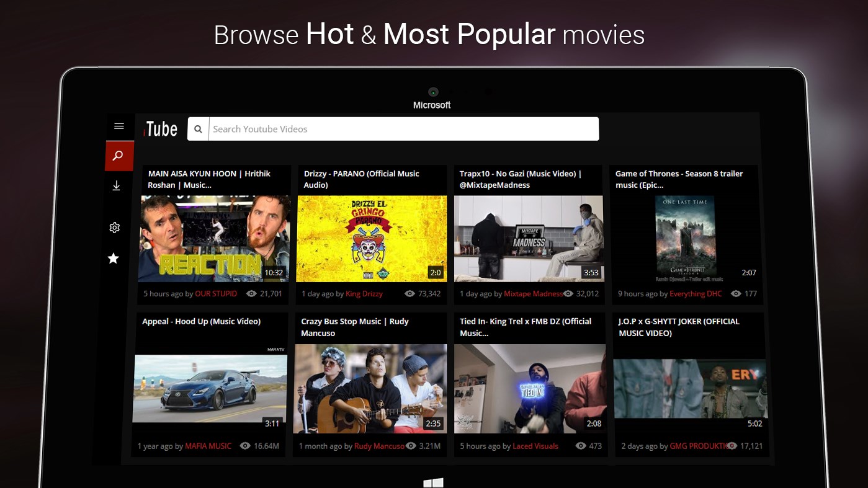Screen dimensions: 868x488
Task: Click the title Crazy Bus Stop Music | Rudy Mancuso
Action: tap(355, 327)
